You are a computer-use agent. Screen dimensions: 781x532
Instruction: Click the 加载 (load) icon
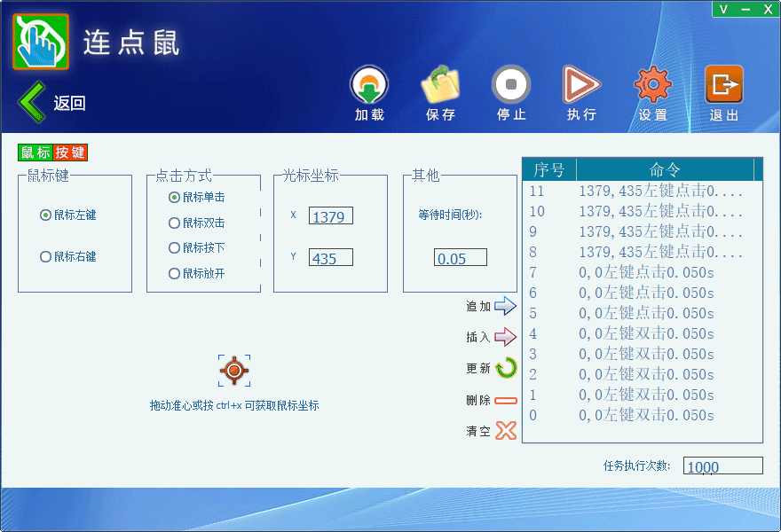click(x=369, y=85)
